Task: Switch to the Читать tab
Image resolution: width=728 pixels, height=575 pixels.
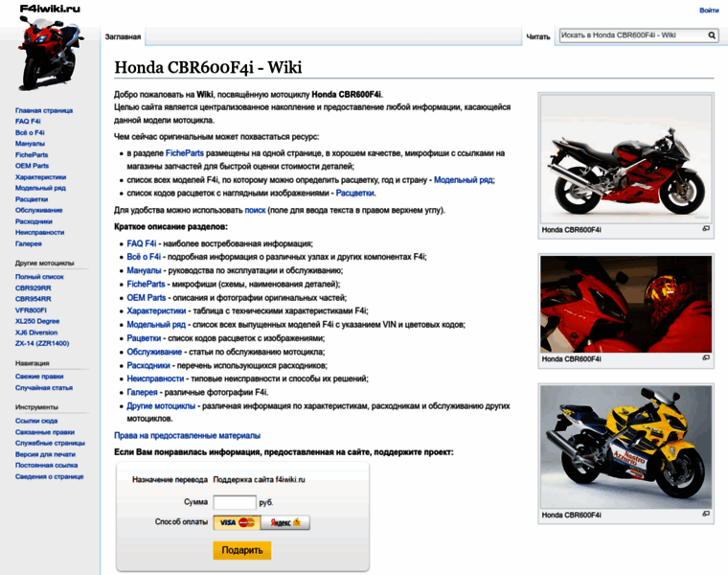Action: tap(538, 36)
